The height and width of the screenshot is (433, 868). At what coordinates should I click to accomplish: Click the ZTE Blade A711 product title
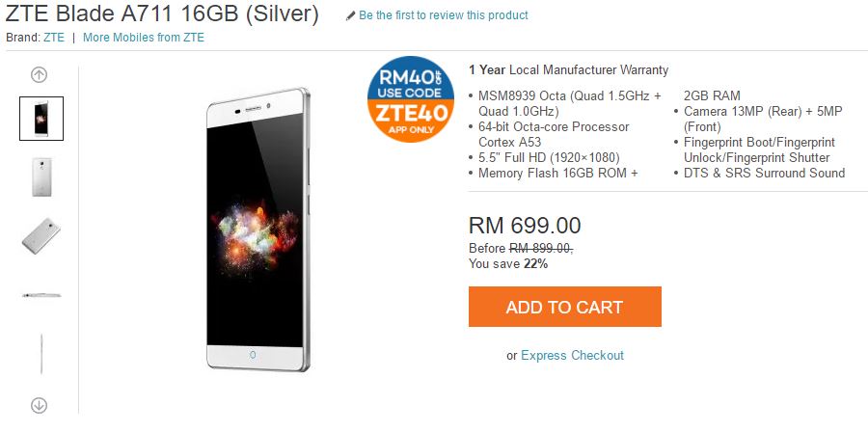tap(162, 14)
